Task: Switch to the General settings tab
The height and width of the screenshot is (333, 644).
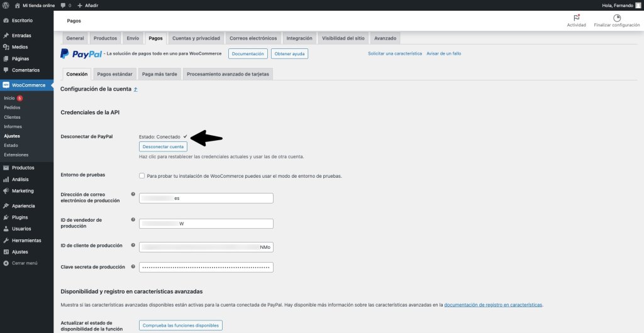Action: click(x=75, y=38)
